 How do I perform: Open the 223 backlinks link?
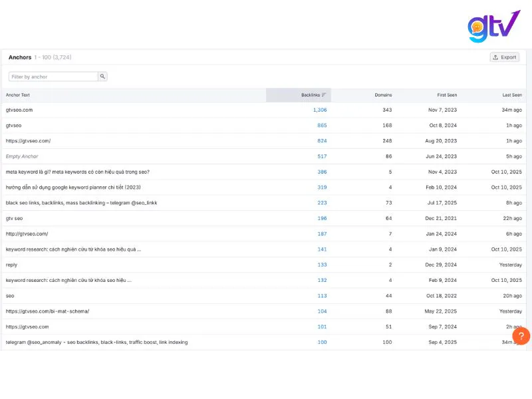pyautogui.click(x=322, y=203)
